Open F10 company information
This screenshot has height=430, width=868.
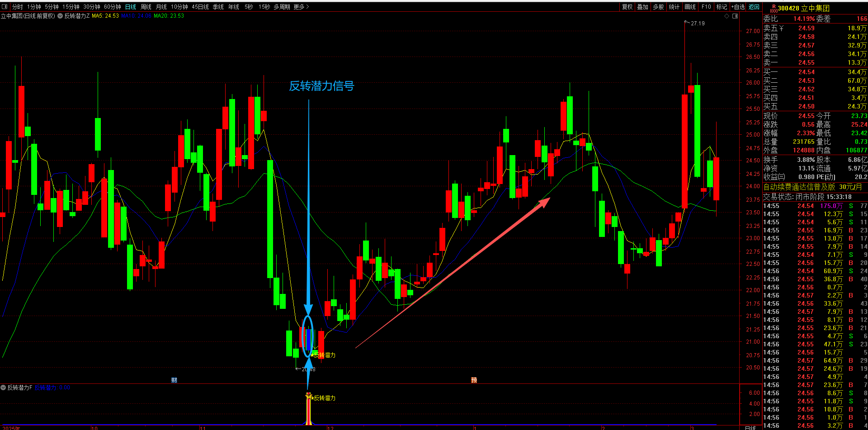(x=706, y=7)
